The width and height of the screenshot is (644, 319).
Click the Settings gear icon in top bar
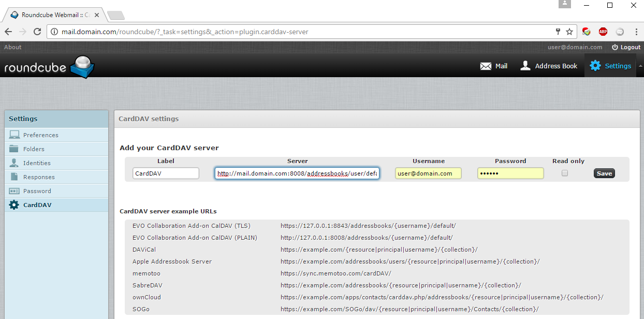(595, 66)
